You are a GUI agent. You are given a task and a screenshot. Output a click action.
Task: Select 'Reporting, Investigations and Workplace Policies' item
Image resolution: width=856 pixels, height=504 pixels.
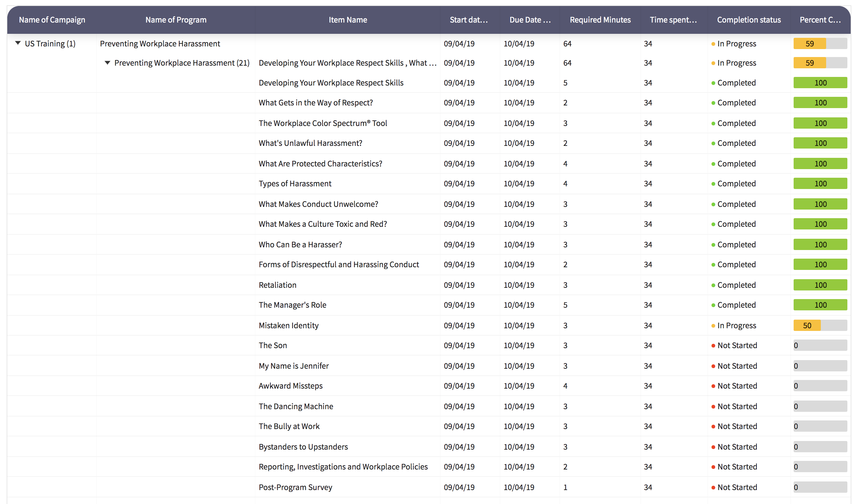tap(343, 467)
